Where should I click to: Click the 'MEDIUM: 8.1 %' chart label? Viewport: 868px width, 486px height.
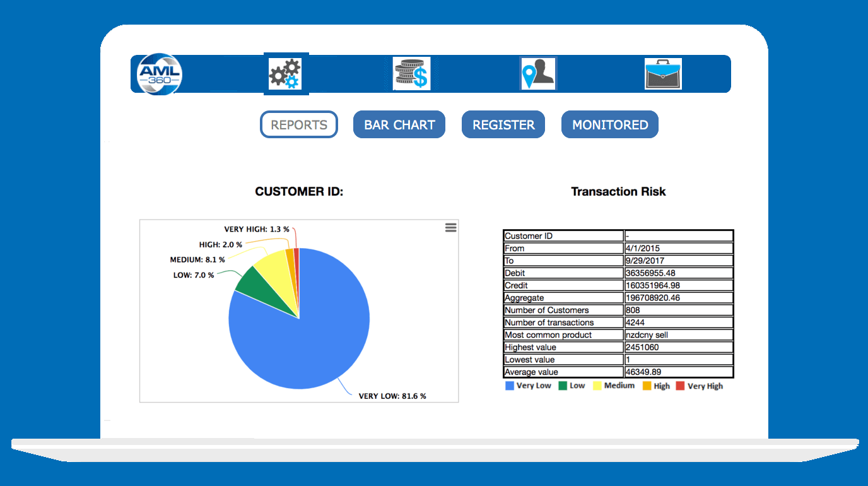[x=197, y=259]
